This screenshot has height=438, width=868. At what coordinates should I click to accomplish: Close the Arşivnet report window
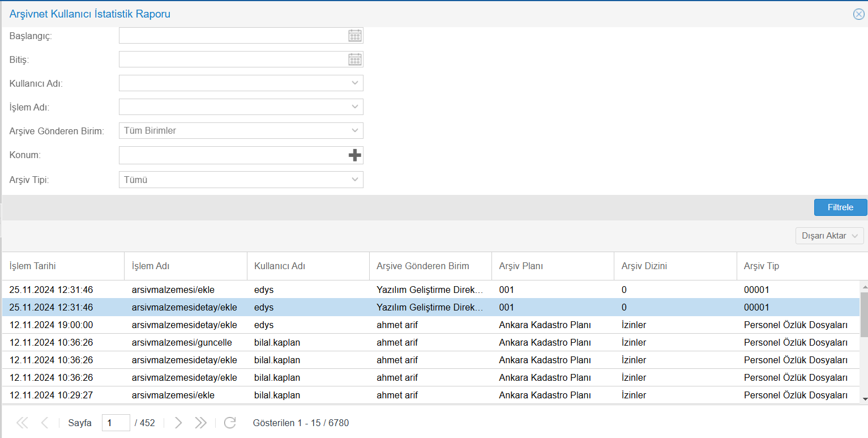858,14
